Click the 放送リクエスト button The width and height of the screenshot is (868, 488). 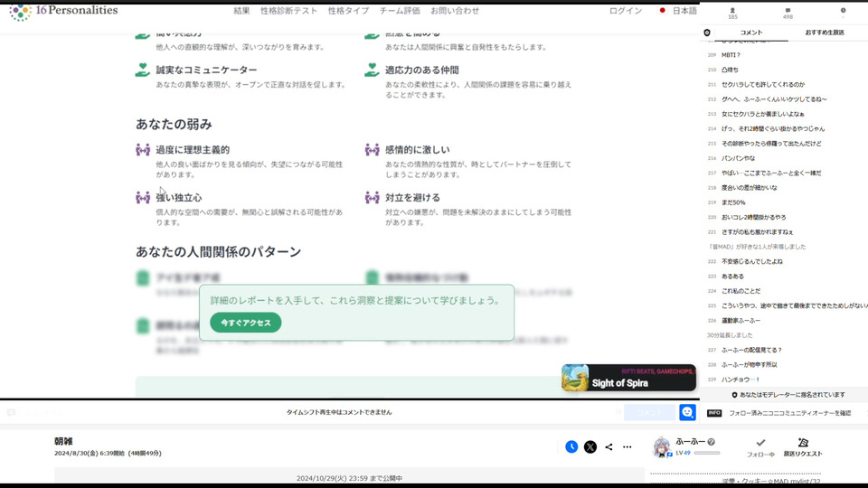[803, 447]
